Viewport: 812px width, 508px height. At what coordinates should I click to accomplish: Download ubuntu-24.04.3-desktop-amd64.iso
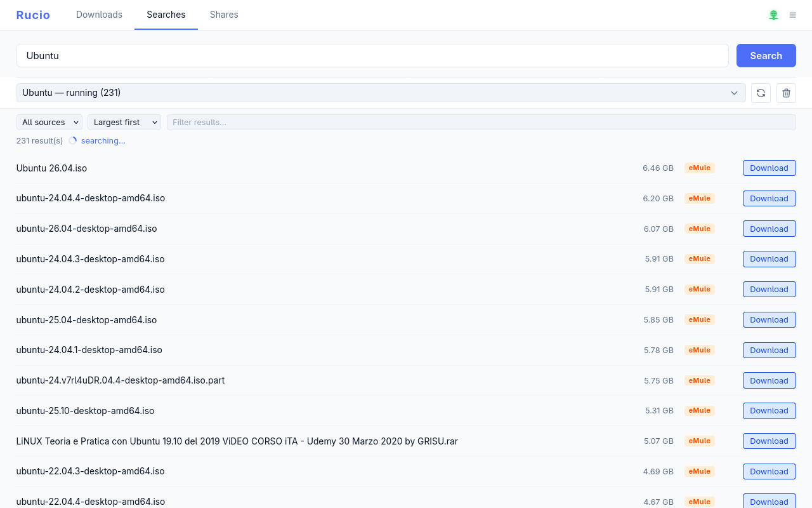pyautogui.click(x=769, y=259)
